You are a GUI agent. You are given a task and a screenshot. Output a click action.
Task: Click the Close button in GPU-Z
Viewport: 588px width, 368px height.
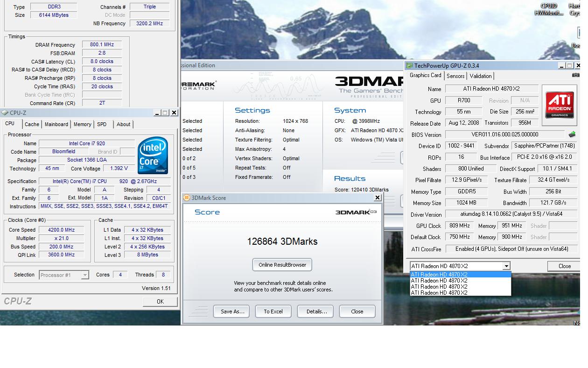pos(565,266)
